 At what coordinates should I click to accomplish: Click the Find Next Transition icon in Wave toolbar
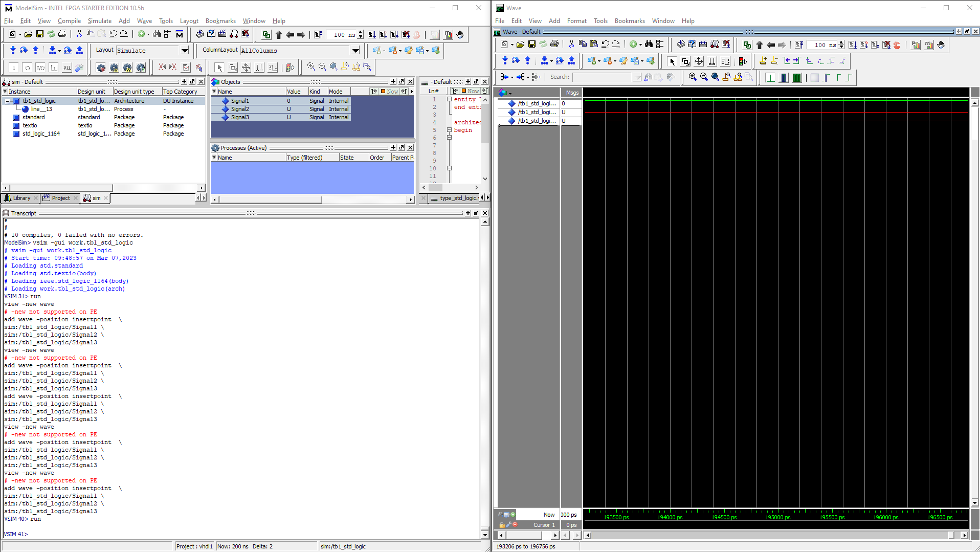point(797,61)
